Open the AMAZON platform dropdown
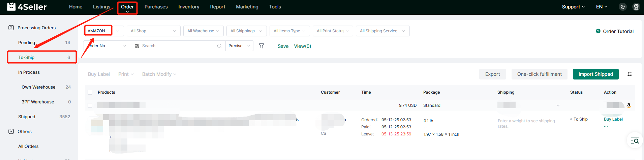This screenshot has width=644, height=160. (104, 31)
